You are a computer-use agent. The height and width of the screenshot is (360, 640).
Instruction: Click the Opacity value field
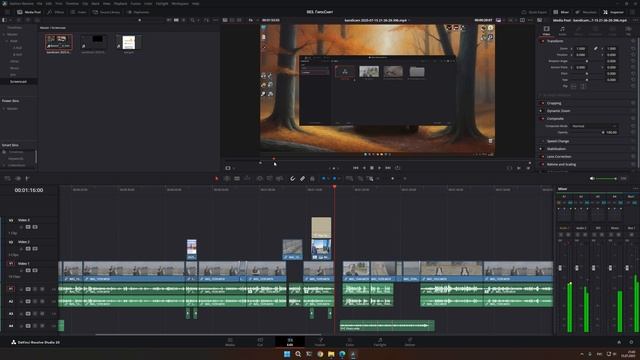click(x=611, y=133)
